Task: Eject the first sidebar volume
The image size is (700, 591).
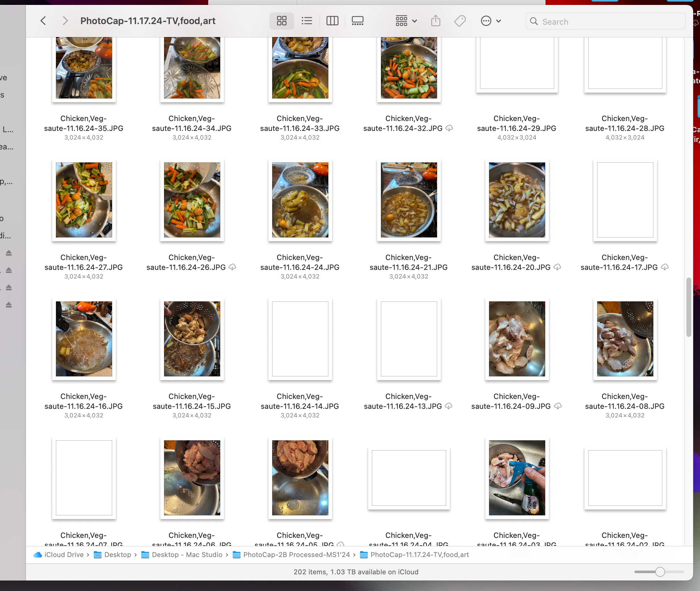Action: 9,253
